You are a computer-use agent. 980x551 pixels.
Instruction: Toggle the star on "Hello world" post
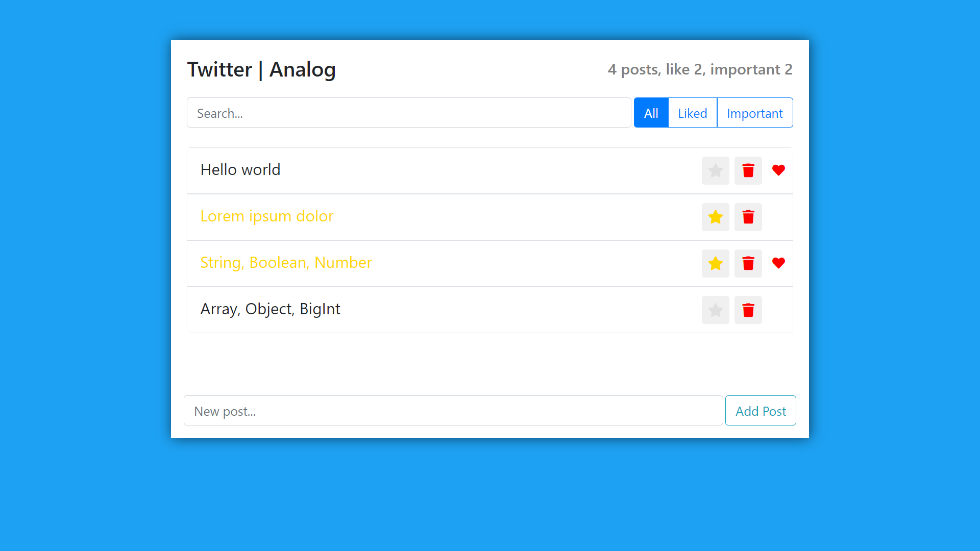coord(715,170)
